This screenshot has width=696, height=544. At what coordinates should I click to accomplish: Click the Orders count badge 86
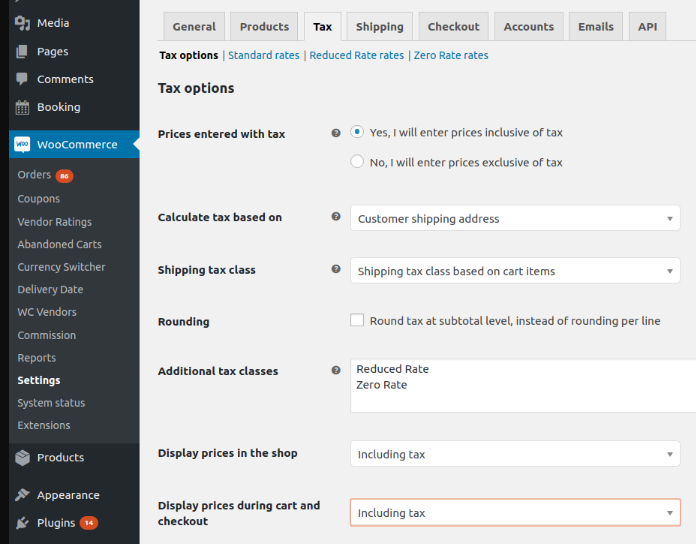pyautogui.click(x=64, y=176)
